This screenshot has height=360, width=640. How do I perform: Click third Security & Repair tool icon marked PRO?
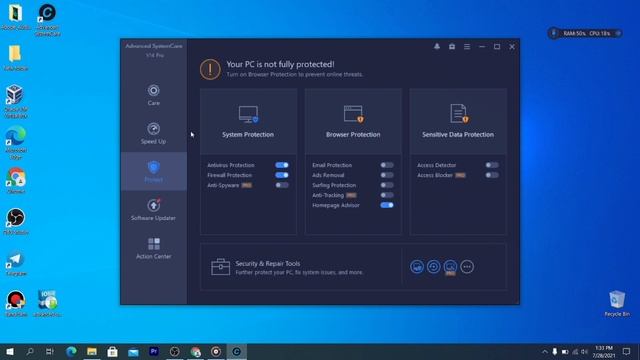pos(450,267)
